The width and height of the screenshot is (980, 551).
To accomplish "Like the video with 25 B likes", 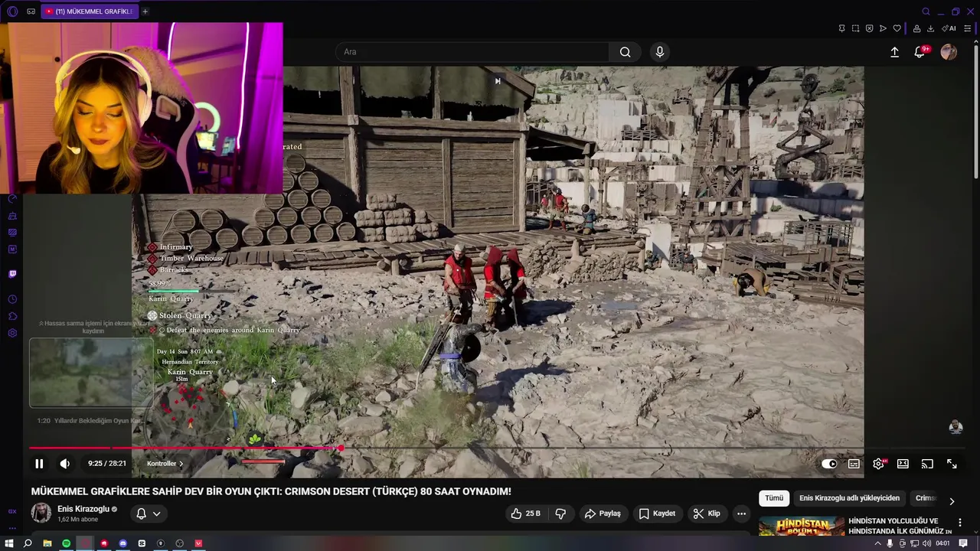I will pyautogui.click(x=526, y=514).
